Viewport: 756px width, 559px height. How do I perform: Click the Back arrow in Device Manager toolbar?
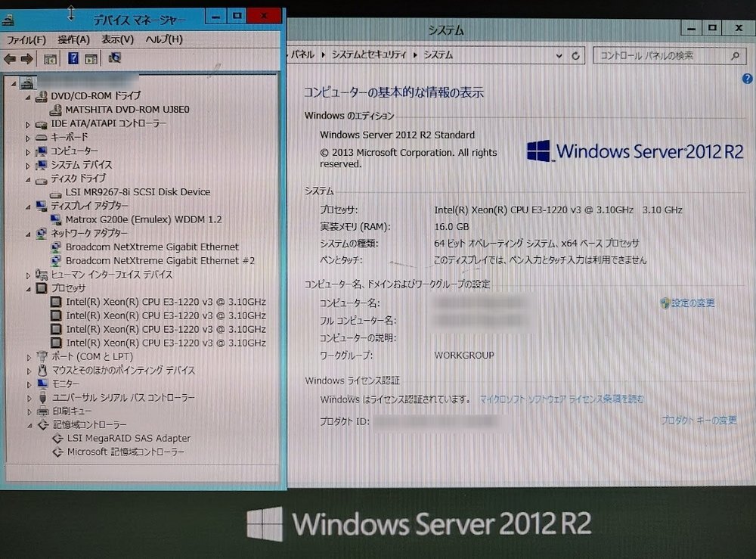coord(10,59)
